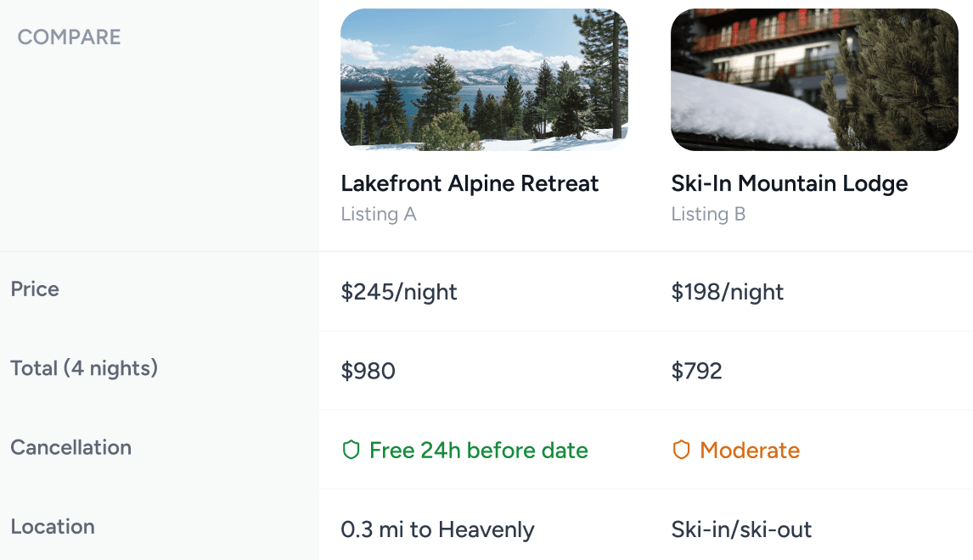The height and width of the screenshot is (560, 973).
Task: Click the Total (4 nights) row label
Action: click(84, 368)
